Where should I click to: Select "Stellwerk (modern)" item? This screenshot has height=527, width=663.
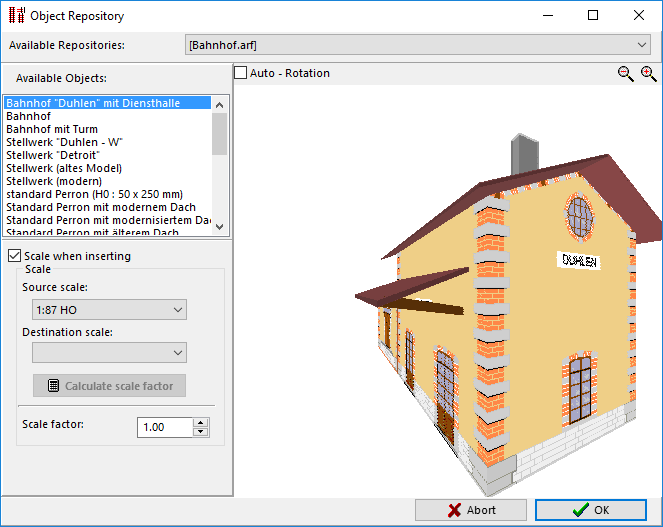[107, 181]
